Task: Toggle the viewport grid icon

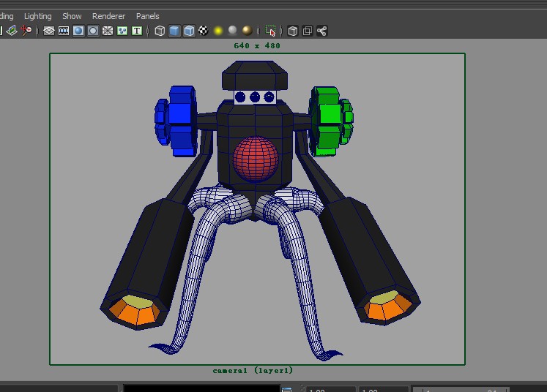Action: pos(49,31)
